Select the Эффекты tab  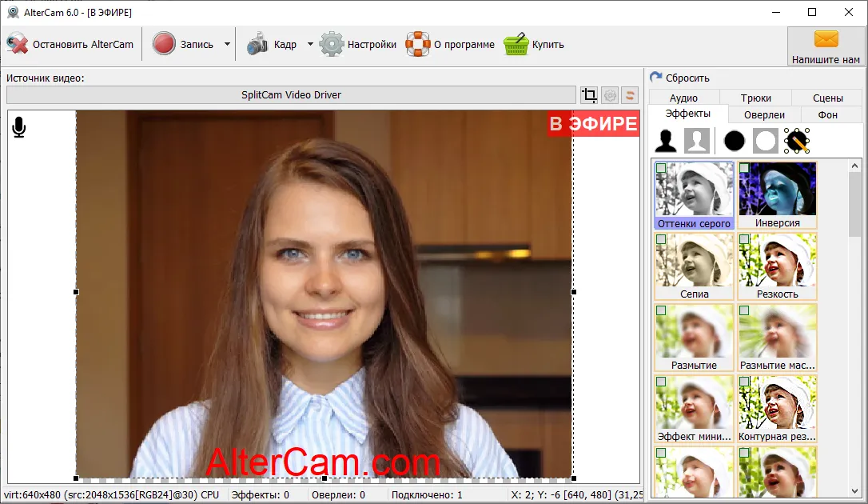pyautogui.click(x=687, y=114)
